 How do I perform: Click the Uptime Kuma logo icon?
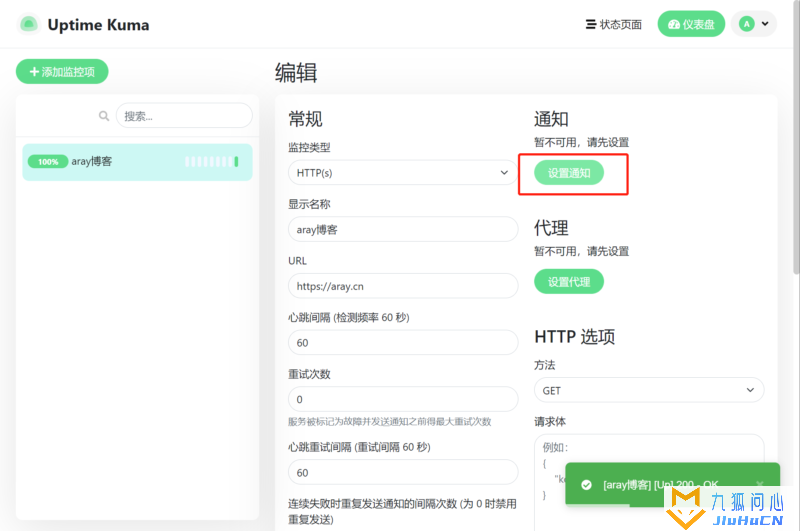[x=29, y=24]
